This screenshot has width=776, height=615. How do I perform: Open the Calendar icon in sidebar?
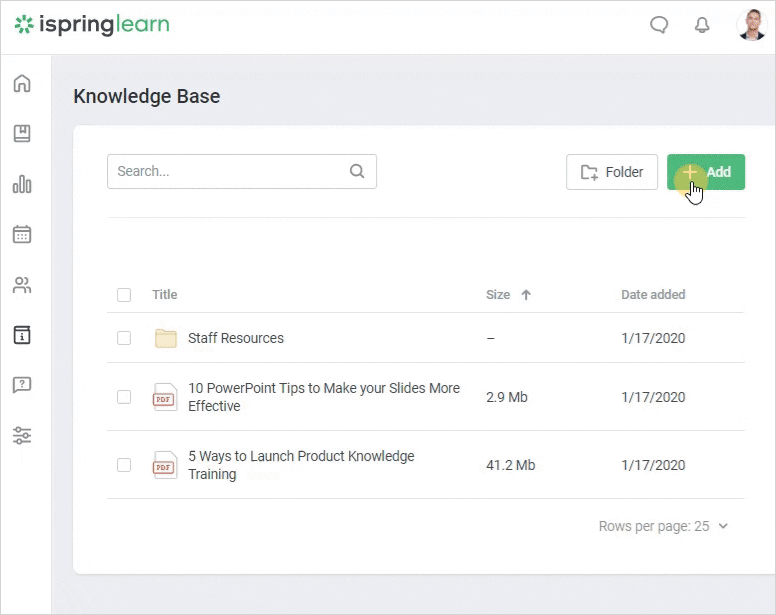click(x=22, y=234)
